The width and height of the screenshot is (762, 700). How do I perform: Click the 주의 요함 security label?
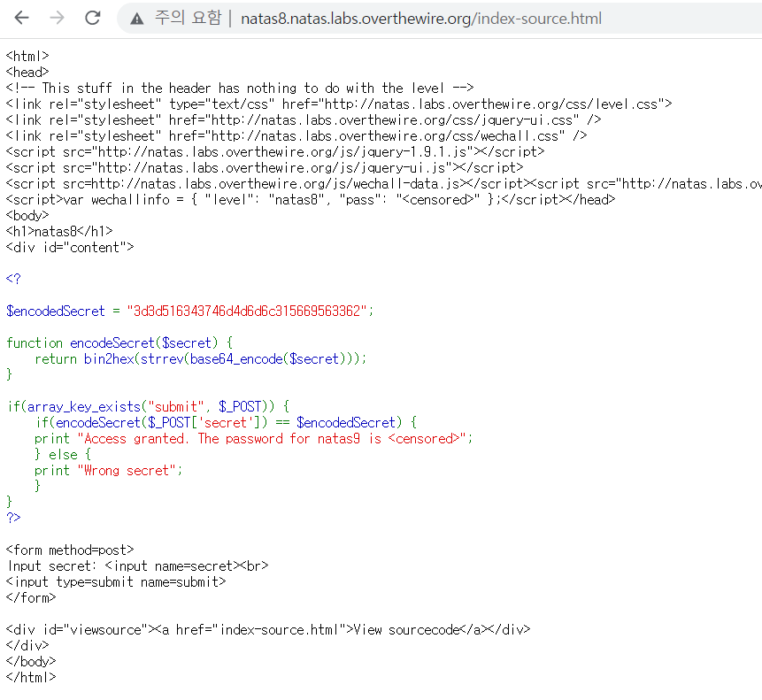[188, 18]
